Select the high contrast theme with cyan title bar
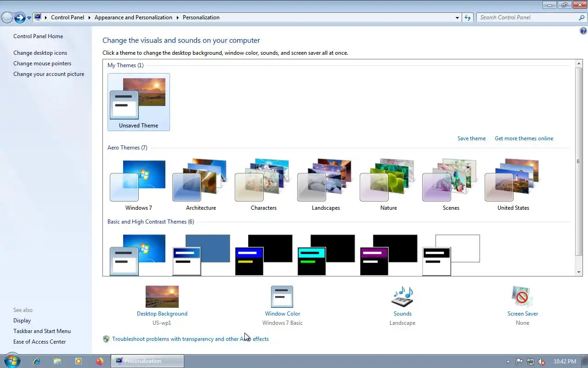This screenshot has height=368, width=588. coord(326,255)
